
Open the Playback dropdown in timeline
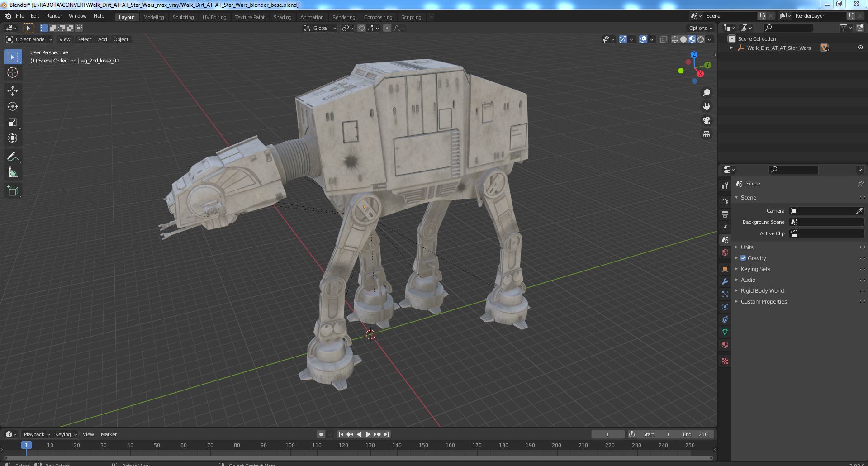tap(37, 434)
